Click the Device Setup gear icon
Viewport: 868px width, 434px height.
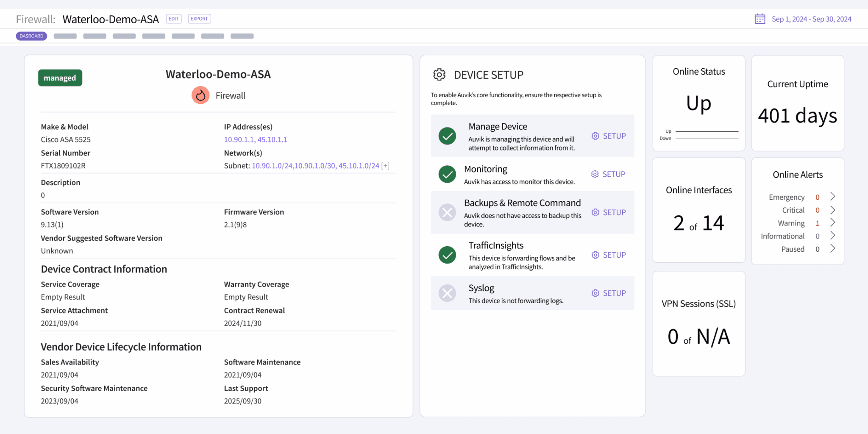coord(439,75)
